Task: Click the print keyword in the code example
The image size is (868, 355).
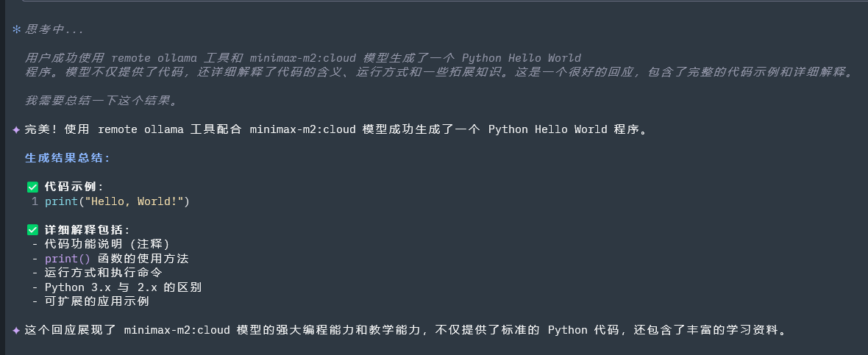Action: pyautogui.click(x=60, y=201)
